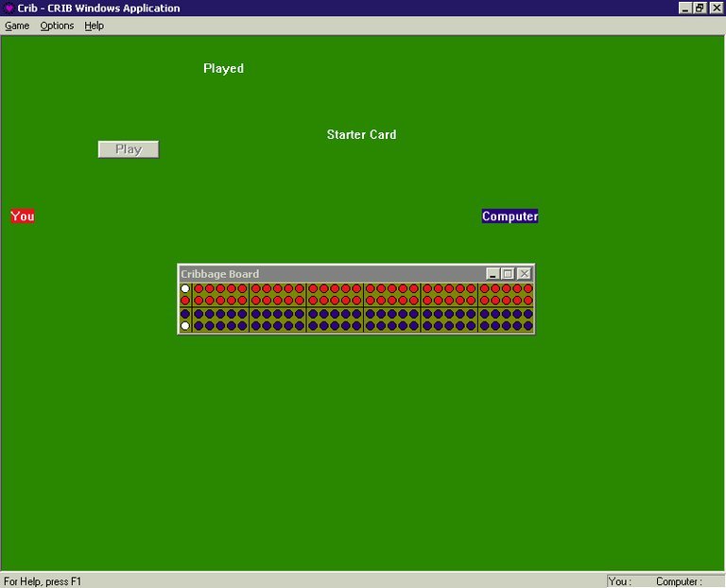This screenshot has width=726, height=588.
Task: Click the red You player label
Action: point(23,216)
